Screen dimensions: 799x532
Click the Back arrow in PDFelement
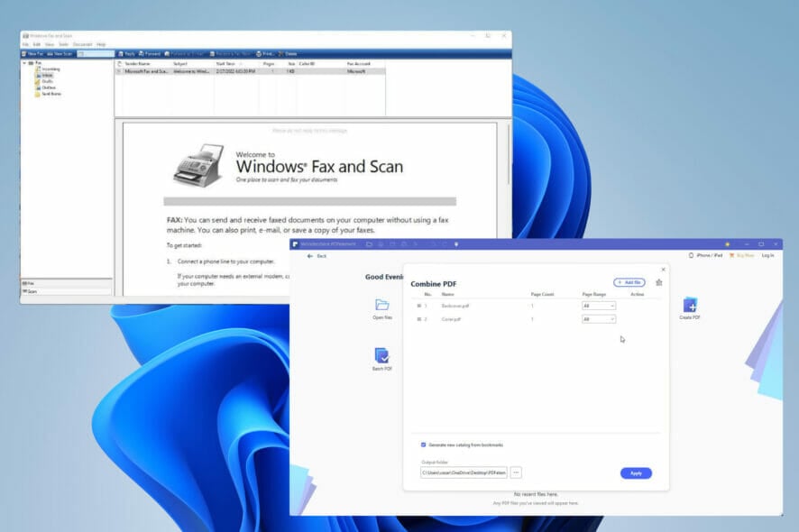point(311,256)
